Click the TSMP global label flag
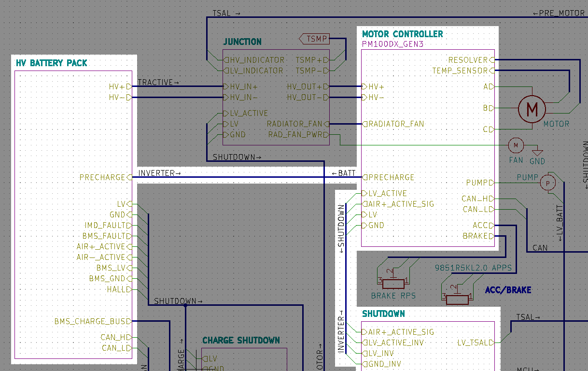This screenshot has width=588, height=371. click(x=315, y=39)
